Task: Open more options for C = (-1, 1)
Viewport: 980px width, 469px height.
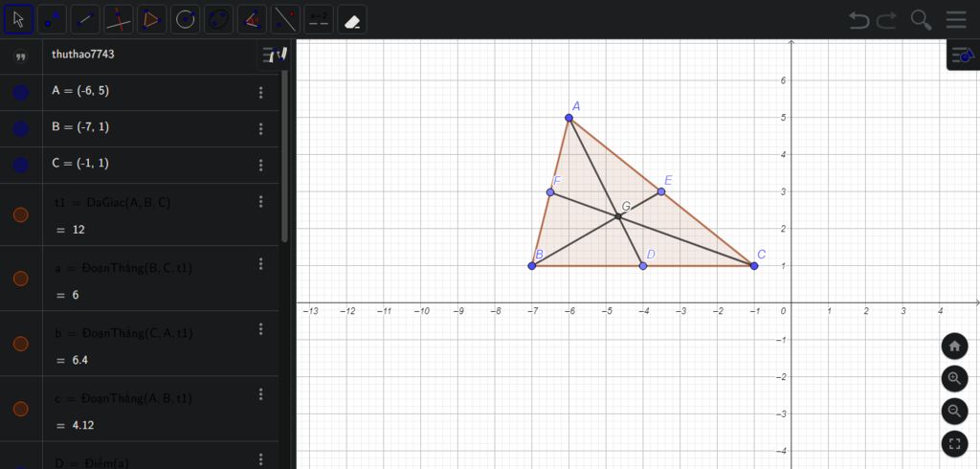Action: (260, 165)
